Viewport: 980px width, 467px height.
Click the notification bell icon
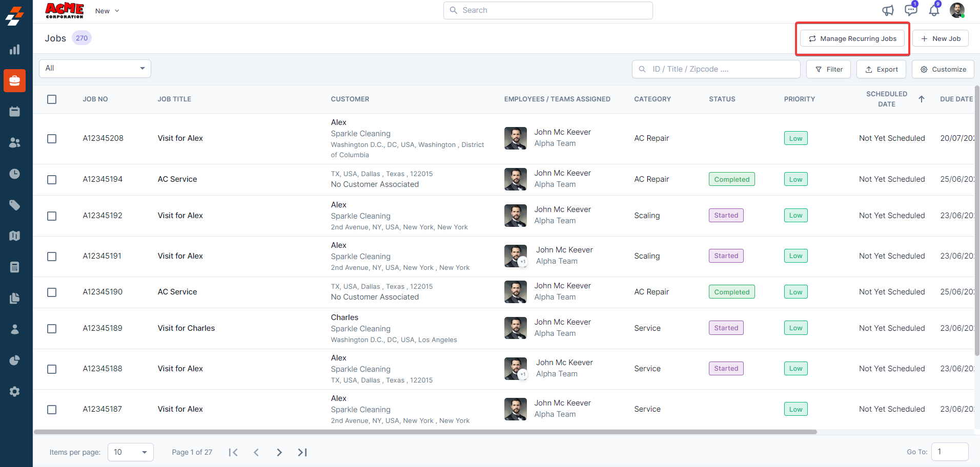tap(934, 11)
